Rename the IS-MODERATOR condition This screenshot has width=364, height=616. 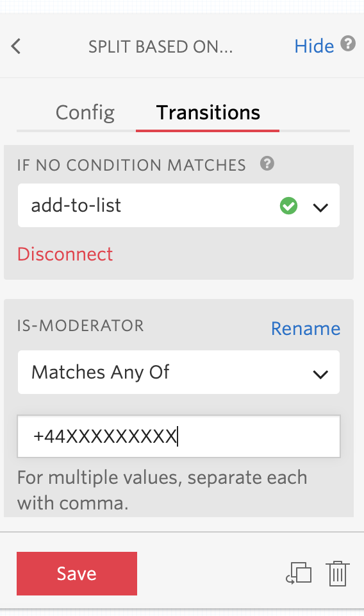[x=306, y=329]
